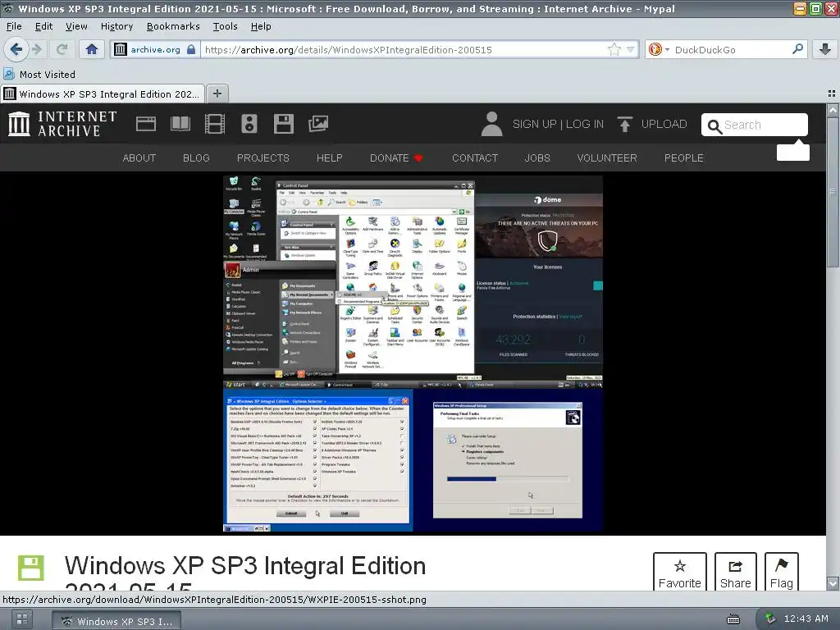Click the DONATE nav link
Screen dimensions: 840x630
[396, 158]
